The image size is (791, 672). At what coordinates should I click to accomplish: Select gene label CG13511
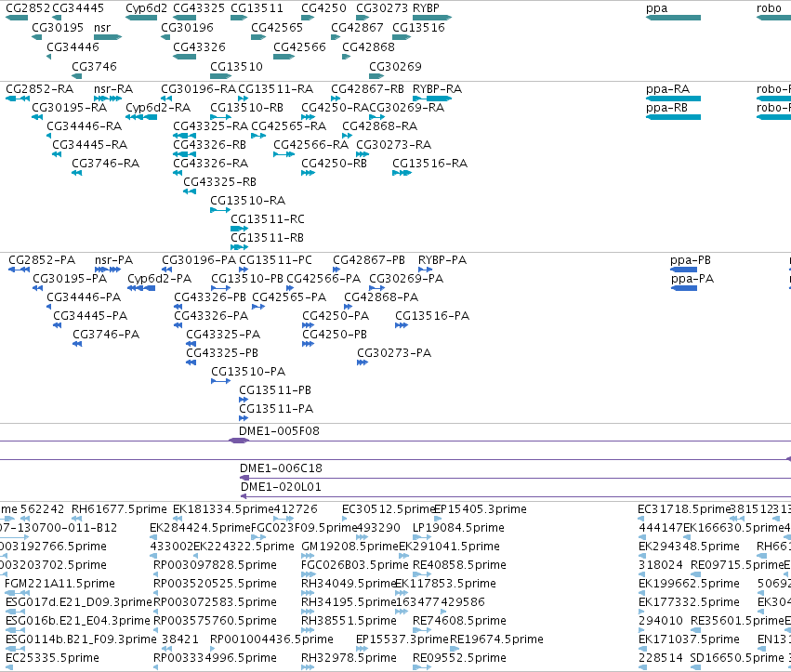pos(257,8)
